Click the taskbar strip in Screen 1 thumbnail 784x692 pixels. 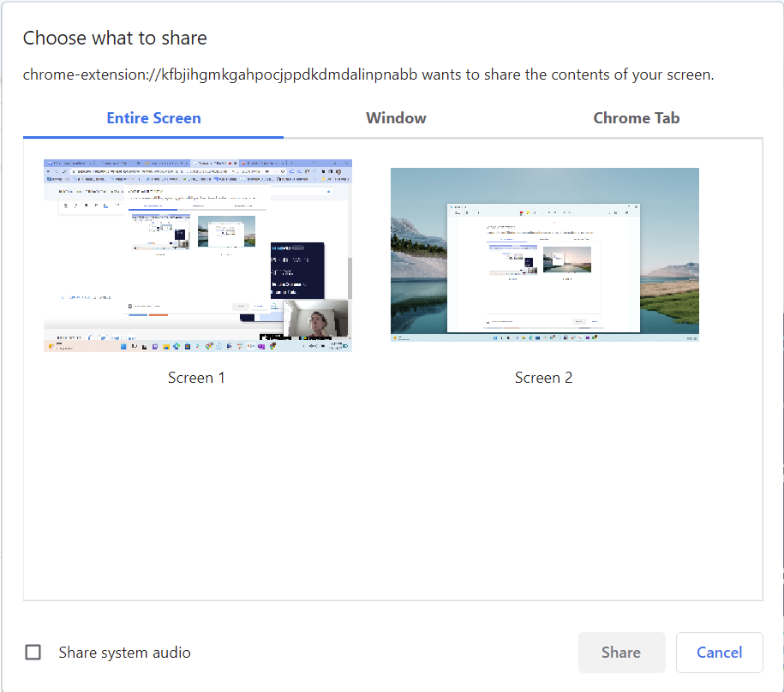tap(197, 347)
